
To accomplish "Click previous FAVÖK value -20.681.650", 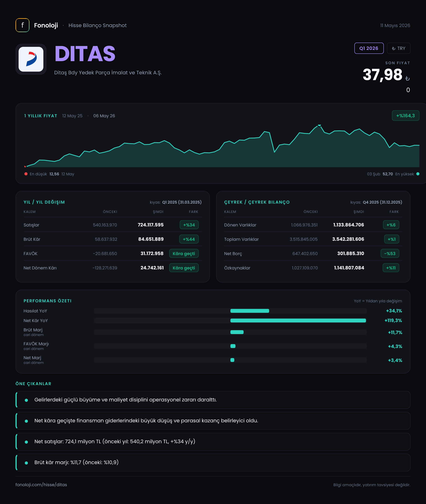I will [105, 253].
